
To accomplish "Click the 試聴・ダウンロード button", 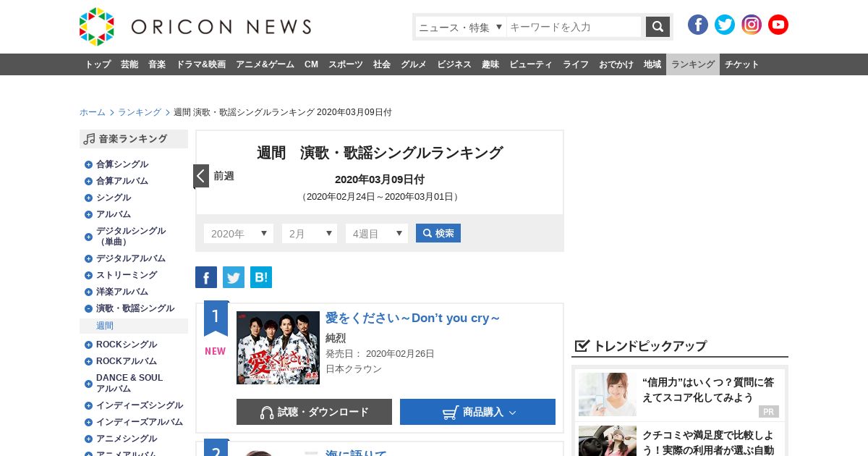I will 314,412.
